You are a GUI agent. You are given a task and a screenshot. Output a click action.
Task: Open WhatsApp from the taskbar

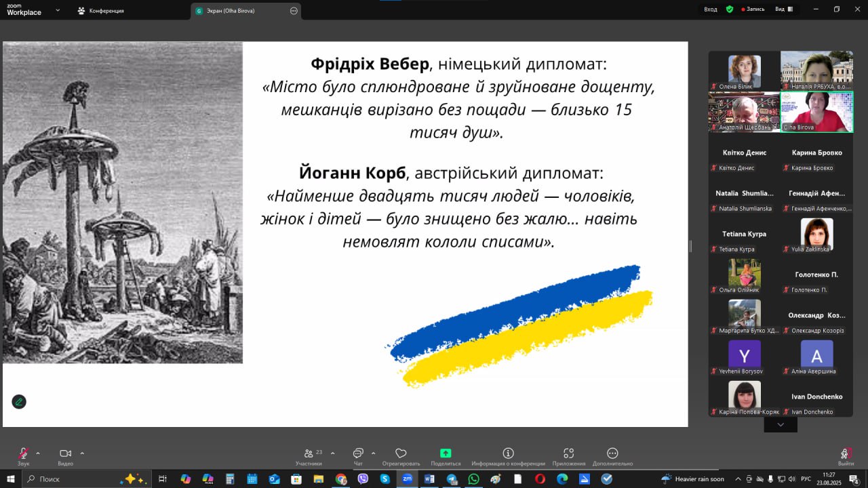point(473,479)
